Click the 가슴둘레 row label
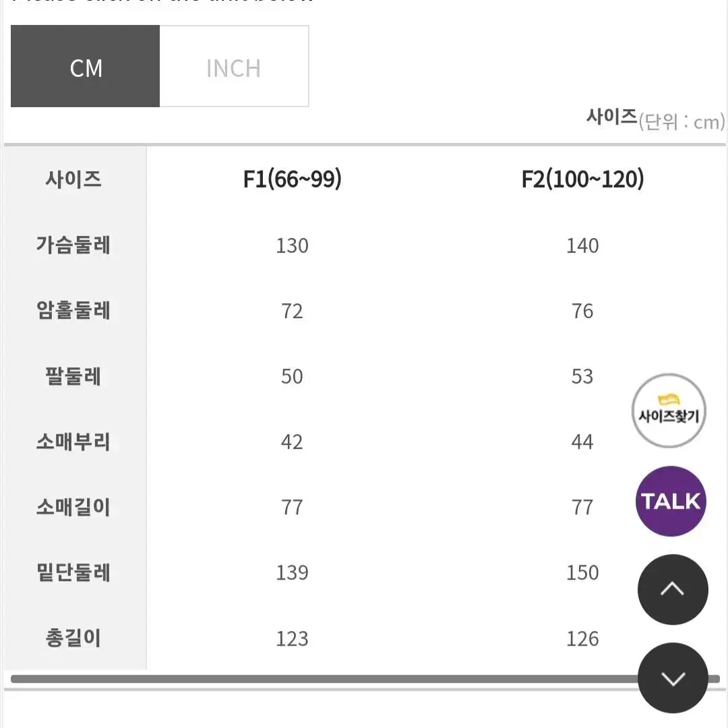This screenshot has width=728, height=728. pyautogui.click(x=74, y=245)
